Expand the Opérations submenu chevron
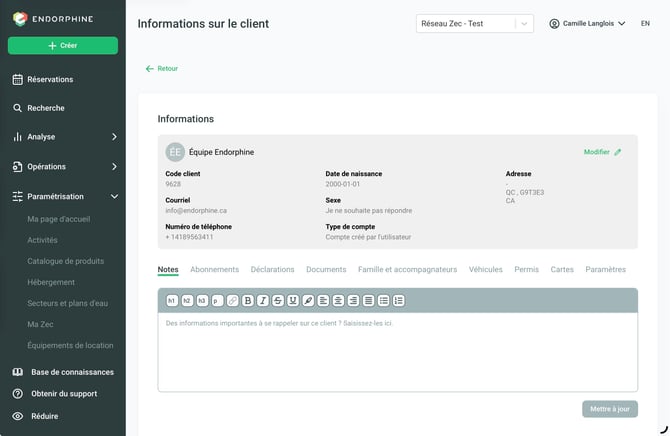Image resolution: width=670 pixels, height=436 pixels. pos(114,167)
